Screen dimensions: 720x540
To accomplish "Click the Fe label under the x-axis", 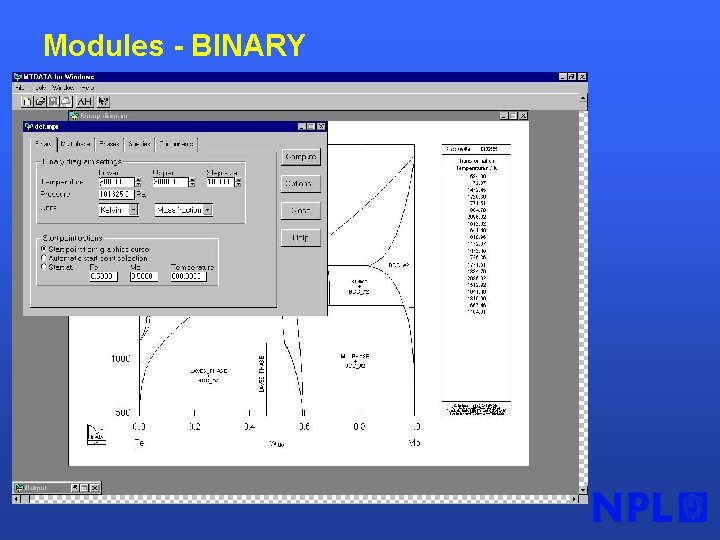I will (x=139, y=443).
